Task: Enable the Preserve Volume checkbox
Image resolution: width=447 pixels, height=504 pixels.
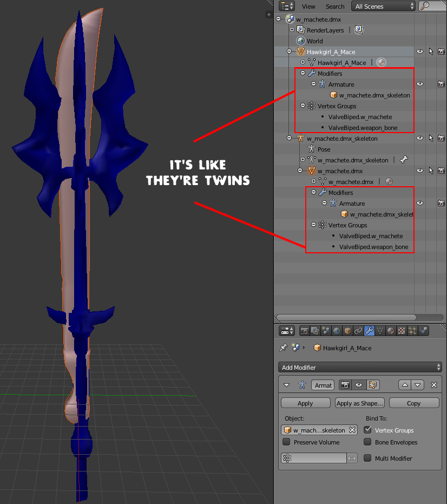Action: point(286,442)
